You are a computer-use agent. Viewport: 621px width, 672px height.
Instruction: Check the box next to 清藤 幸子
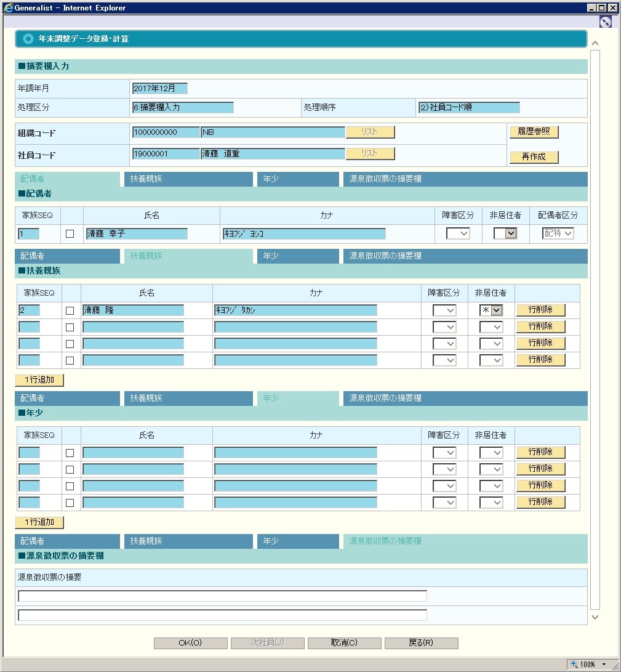click(x=70, y=234)
